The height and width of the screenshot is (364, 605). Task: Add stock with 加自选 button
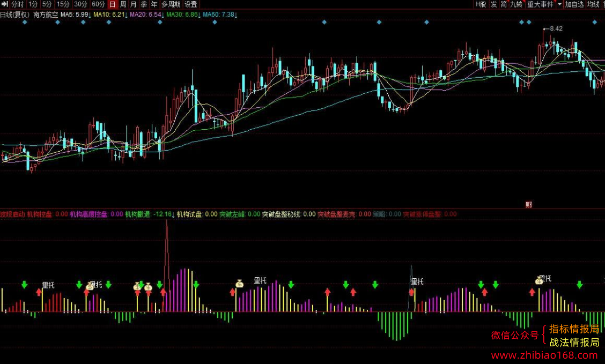tap(574, 4)
